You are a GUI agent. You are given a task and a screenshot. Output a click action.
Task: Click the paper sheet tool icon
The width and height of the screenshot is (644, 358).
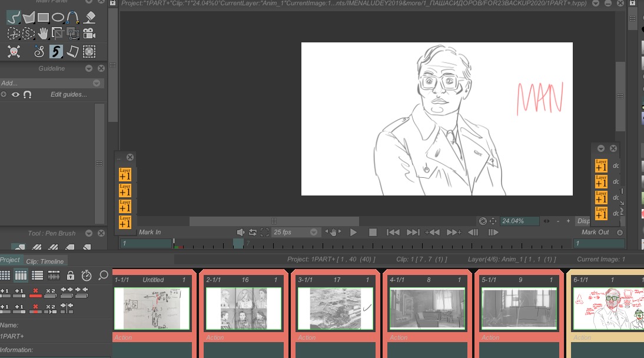72,52
